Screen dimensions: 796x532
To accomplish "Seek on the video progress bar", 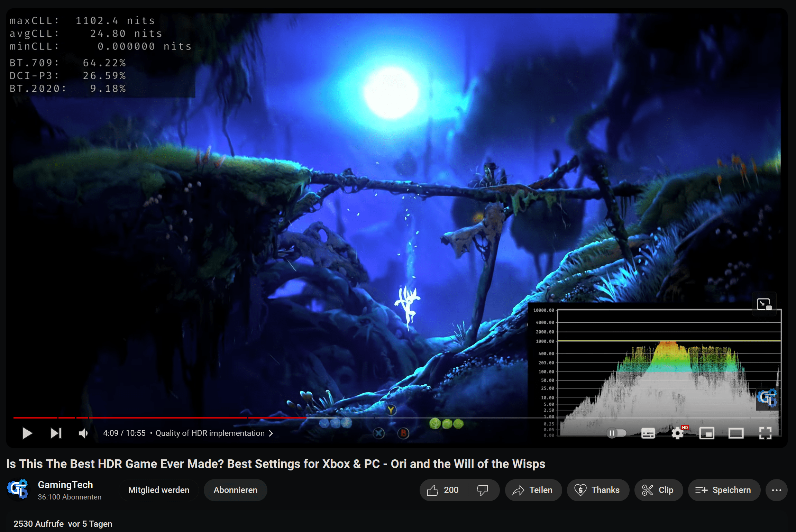I will click(397, 418).
